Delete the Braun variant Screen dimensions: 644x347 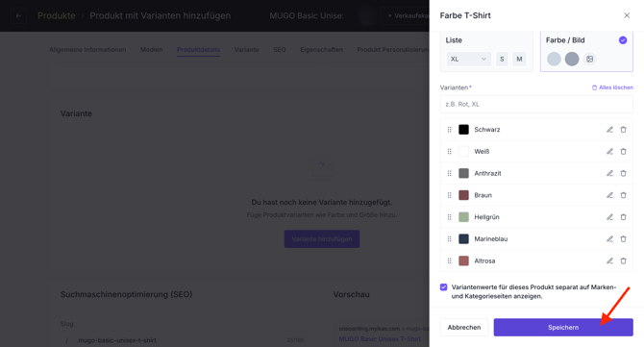[623, 195]
